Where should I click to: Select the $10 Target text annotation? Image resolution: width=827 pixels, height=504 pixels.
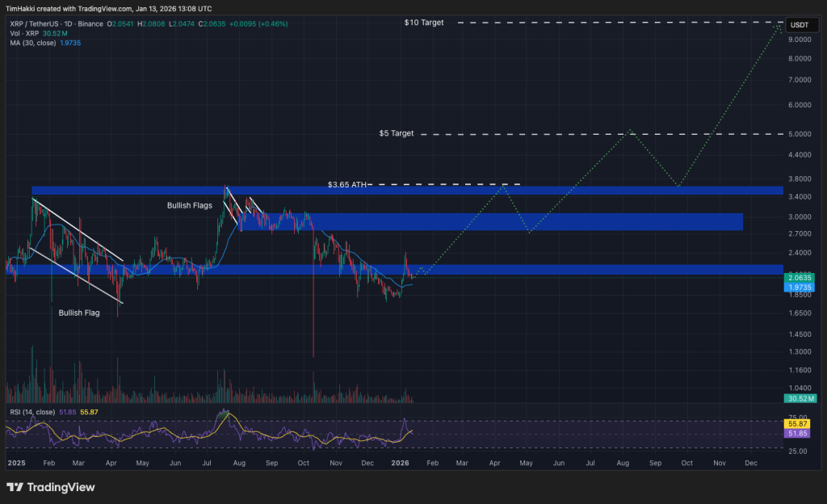(424, 23)
